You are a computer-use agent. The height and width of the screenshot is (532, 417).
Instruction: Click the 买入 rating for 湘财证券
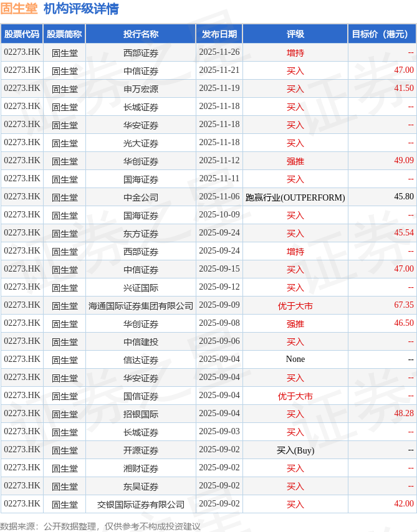point(295,468)
